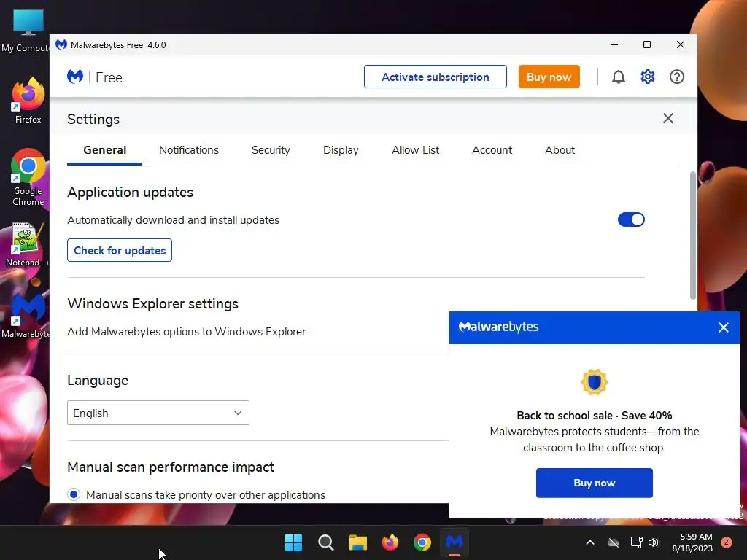Dismiss the Malwarebytes sale popup
747x560 pixels.
(x=723, y=327)
